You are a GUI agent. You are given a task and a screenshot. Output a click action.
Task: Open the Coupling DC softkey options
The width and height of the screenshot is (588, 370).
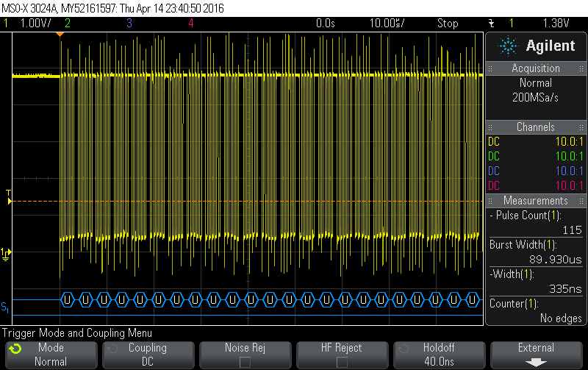pyautogui.click(x=147, y=355)
